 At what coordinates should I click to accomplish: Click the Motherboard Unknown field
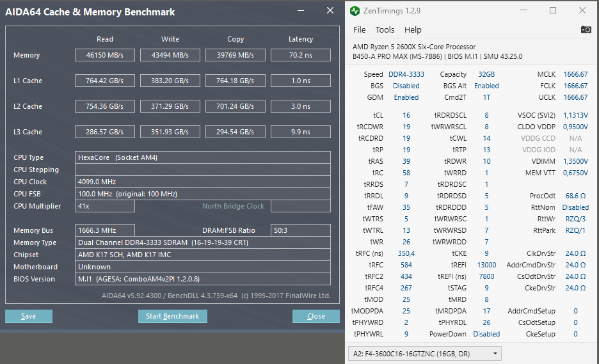(202, 267)
